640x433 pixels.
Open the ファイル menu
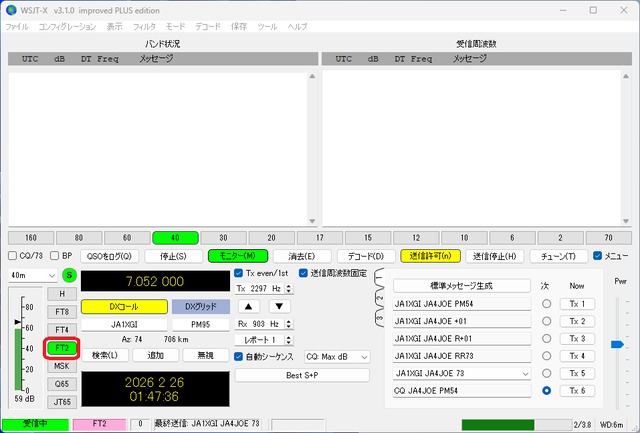tap(17, 27)
